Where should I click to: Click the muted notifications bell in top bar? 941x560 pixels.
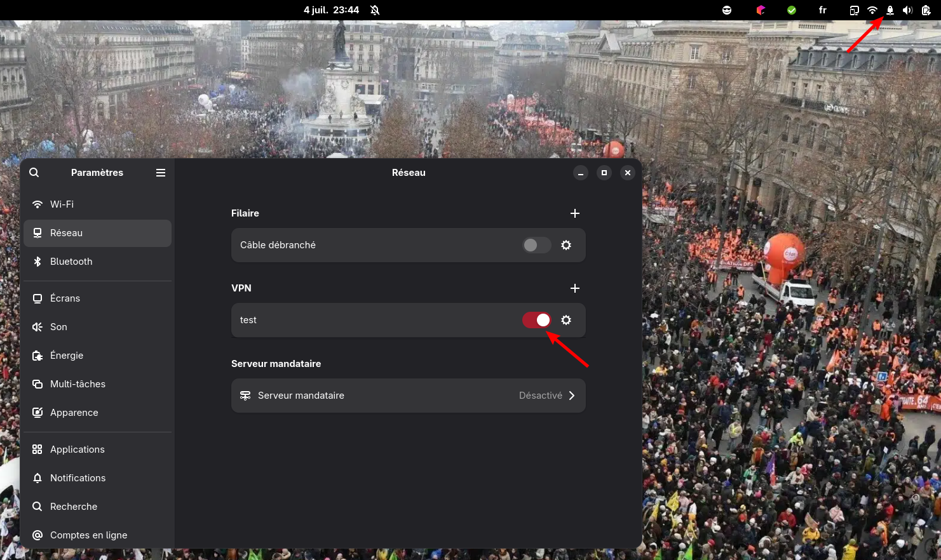coord(375,10)
